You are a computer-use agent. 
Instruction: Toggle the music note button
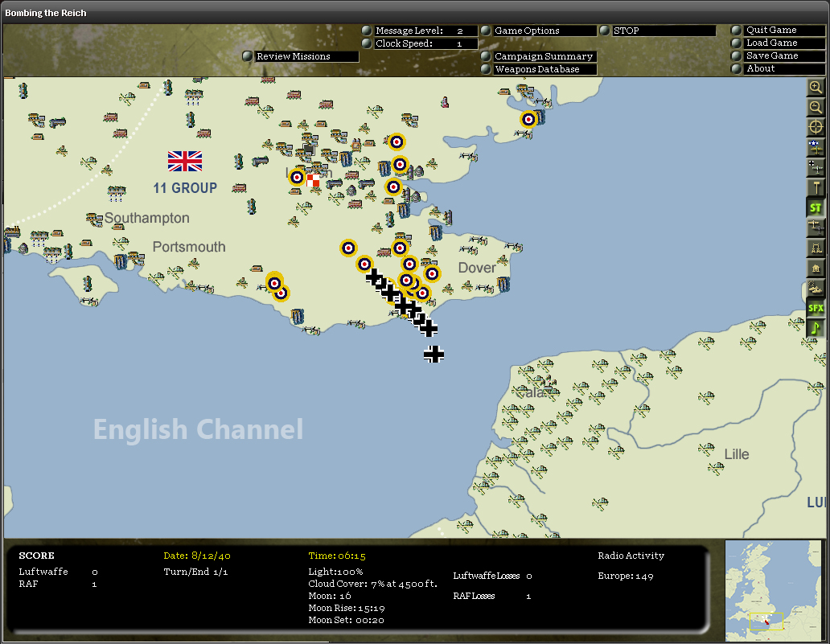tap(816, 328)
